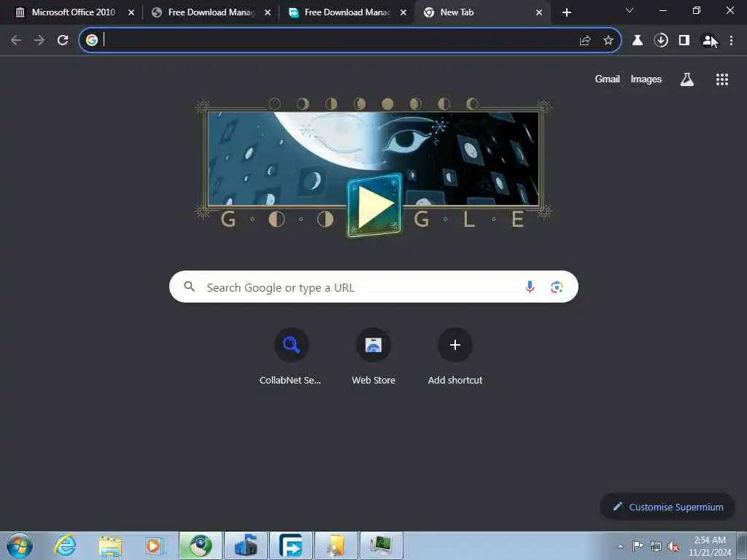Launch Internet Explorer from taskbar

pos(65,545)
